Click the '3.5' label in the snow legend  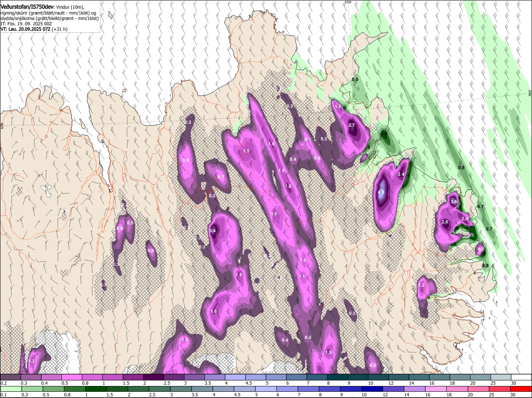(208, 383)
